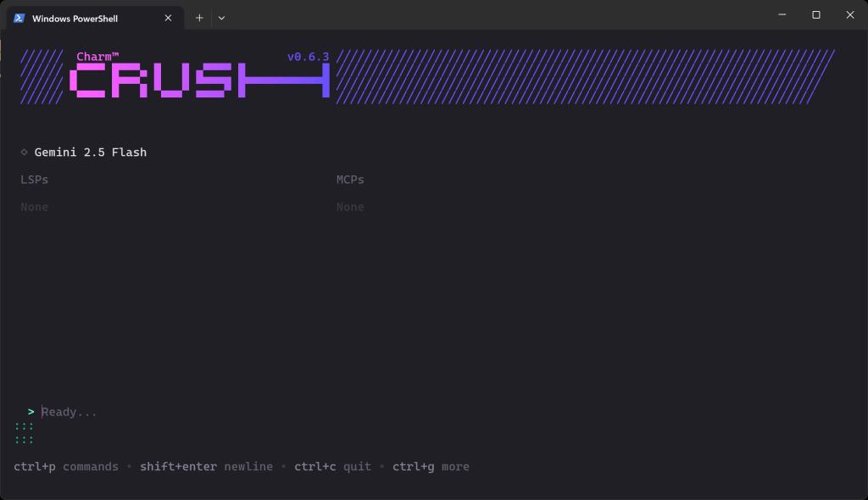Select the Gemini 2.5 Flash model name
This screenshot has width=868, height=500.
[x=89, y=152]
